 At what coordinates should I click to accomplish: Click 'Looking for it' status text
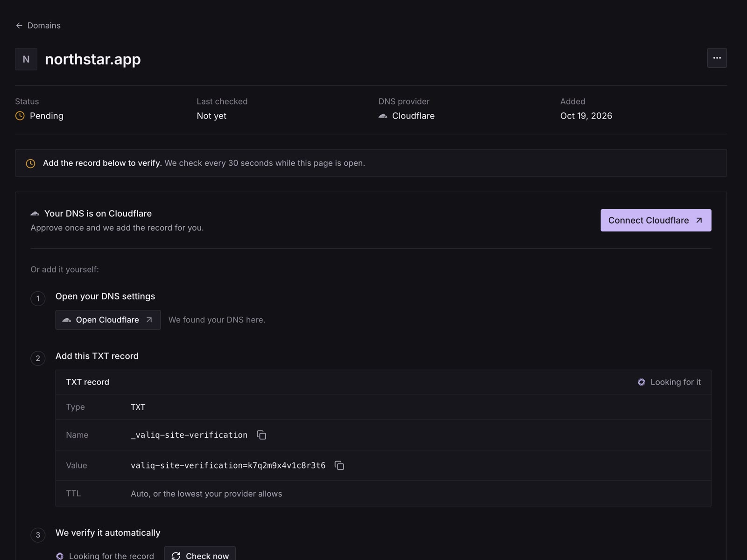[x=676, y=382]
